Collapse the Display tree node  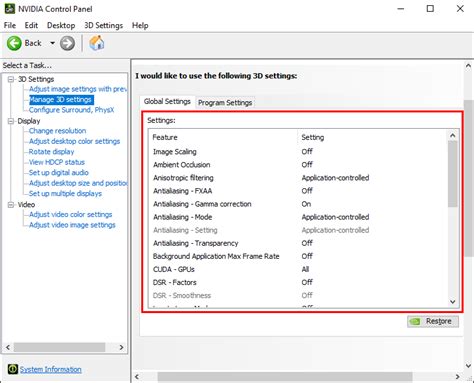click(11, 121)
